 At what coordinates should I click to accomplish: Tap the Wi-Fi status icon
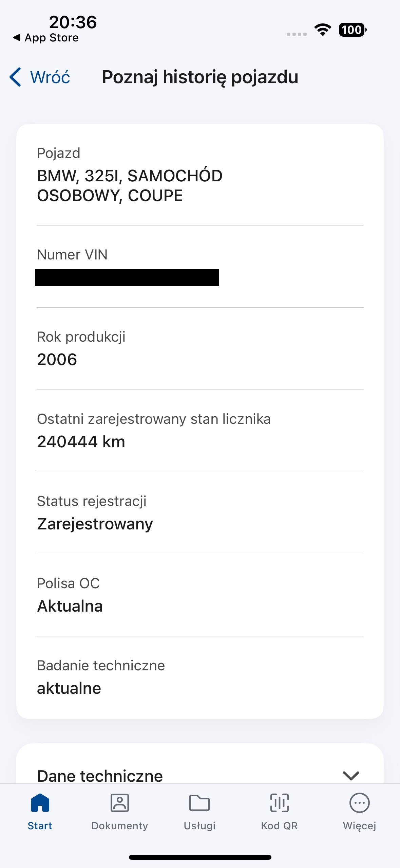323,30
